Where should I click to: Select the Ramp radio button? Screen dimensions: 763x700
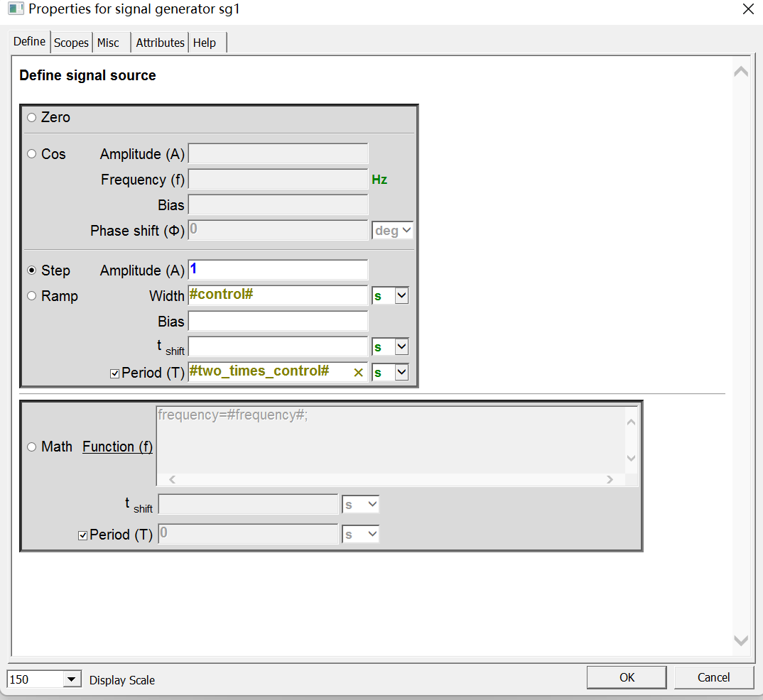[31, 296]
